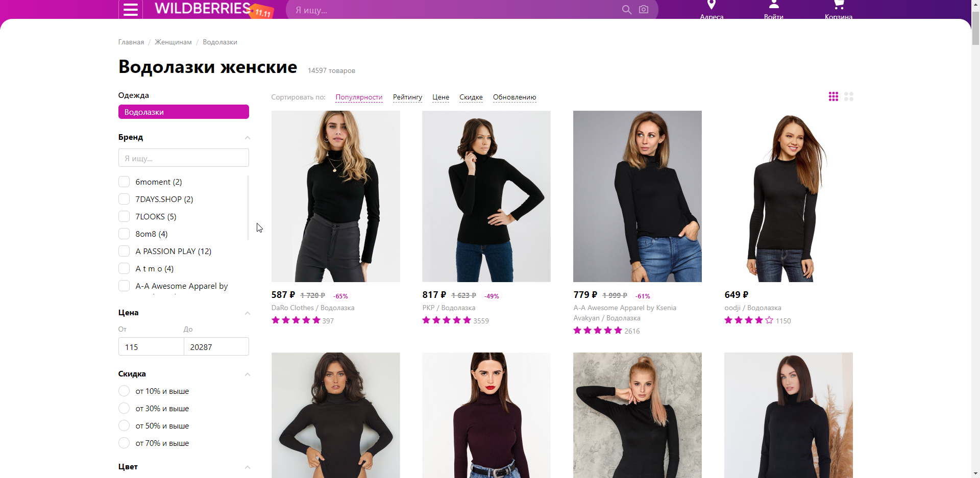Open the hamburger menu
The height and width of the screenshot is (478, 980).
point(131,10)
